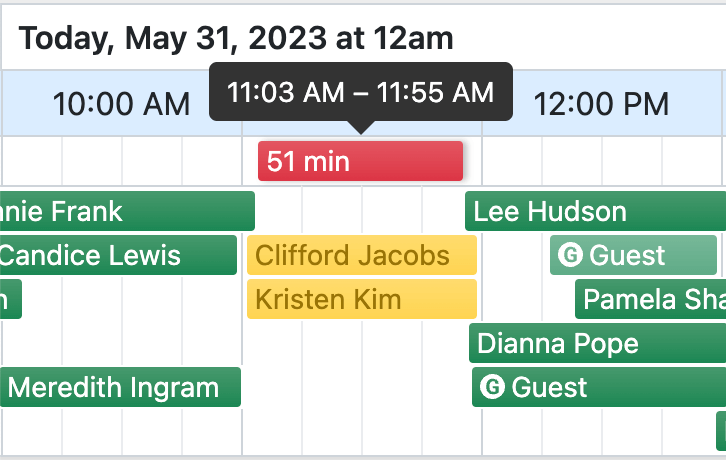Click the G icon on the light green Guest event
726x460 pixels.
coord(571,256)
